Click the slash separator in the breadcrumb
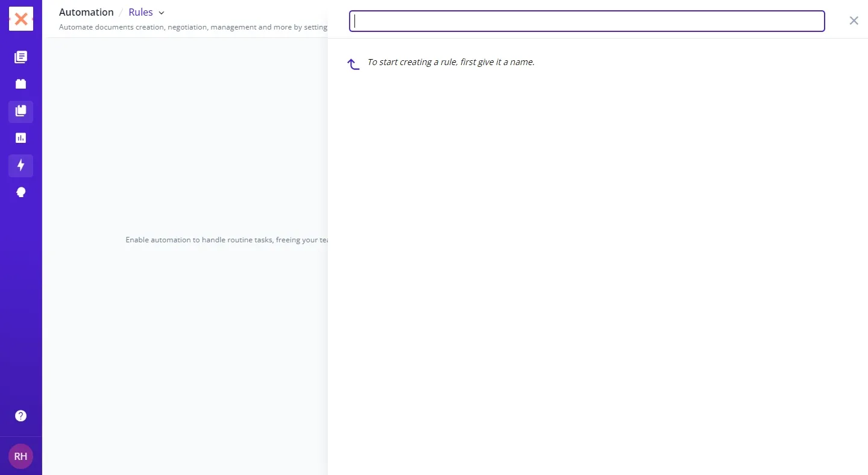 pos(121,13)
